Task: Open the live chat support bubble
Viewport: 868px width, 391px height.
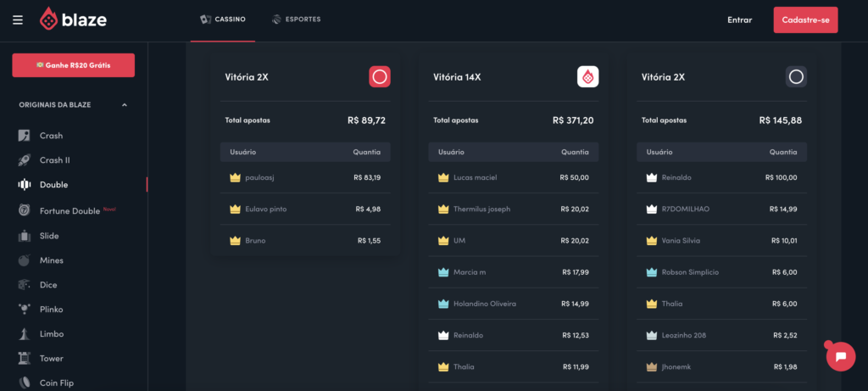Action: point(840,356)
